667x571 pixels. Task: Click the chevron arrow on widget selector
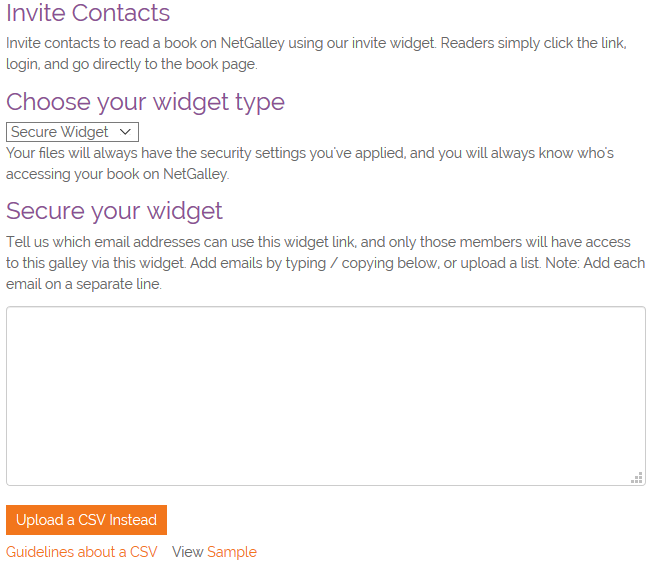tap(126, 132)
